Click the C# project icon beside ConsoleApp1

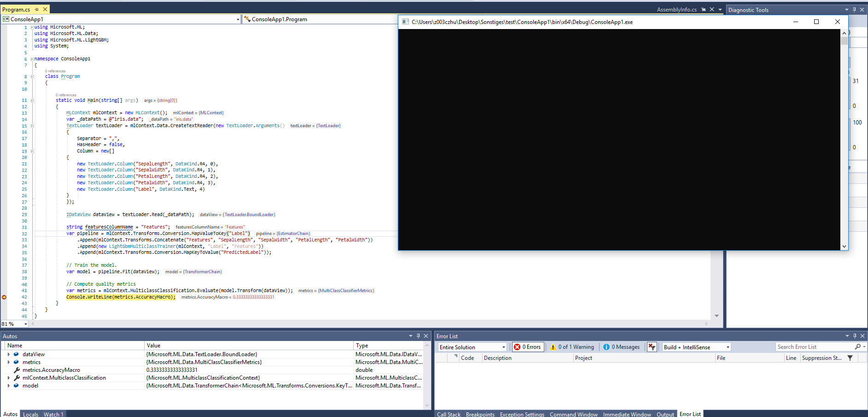point(6,19)
